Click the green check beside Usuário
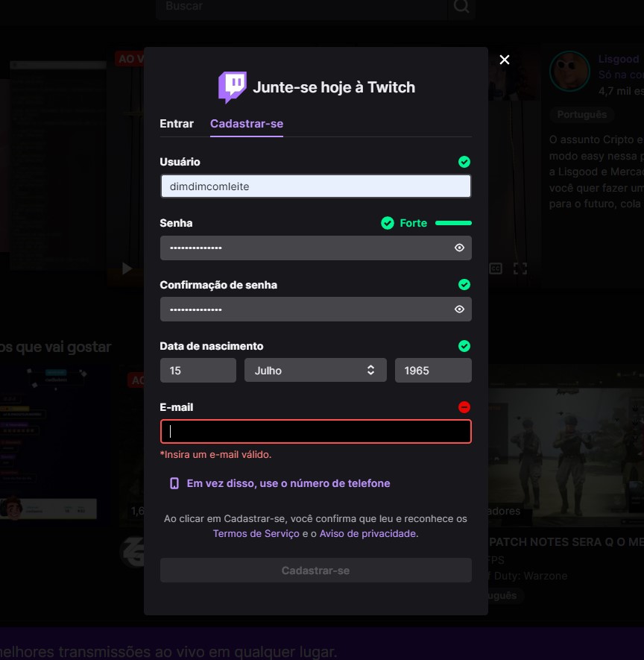This screenshot has height=660, width=644. (x=464, y=162)
